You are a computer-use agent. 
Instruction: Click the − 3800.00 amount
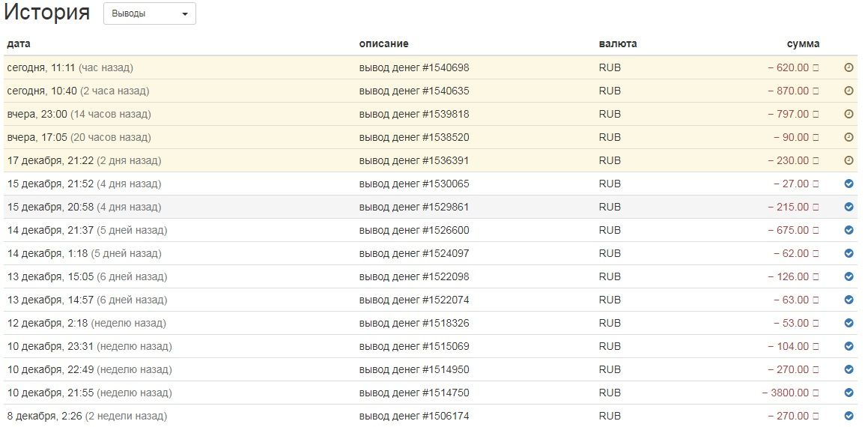786,393
